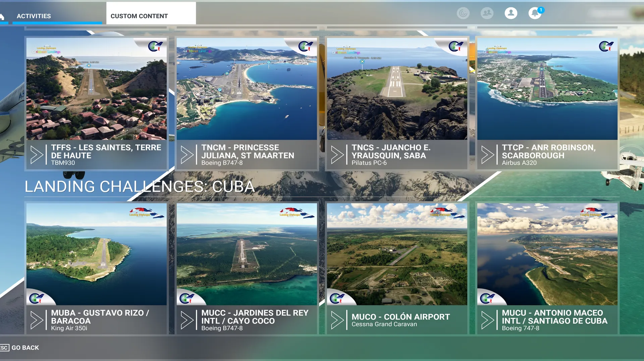The image size is (644, 361).
Task: Click the Boeing B747-8 label on MUCC card
Action: [x=222, y=328]
